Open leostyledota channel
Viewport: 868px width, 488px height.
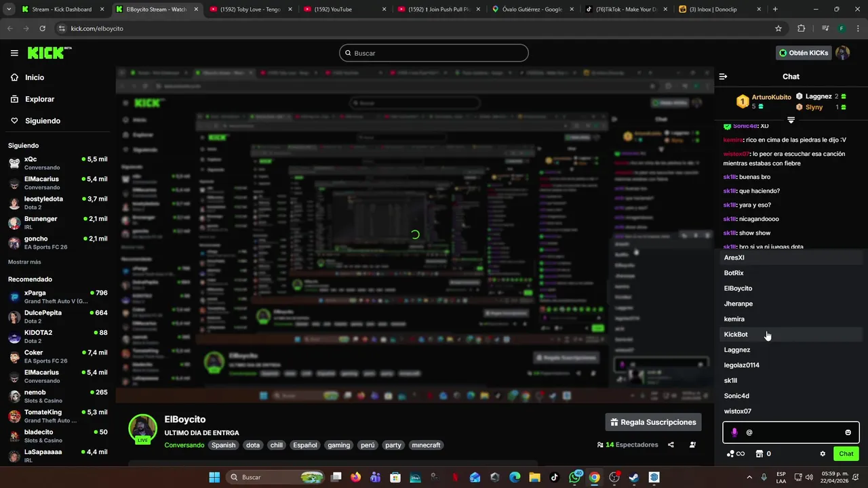click(58, 203)
